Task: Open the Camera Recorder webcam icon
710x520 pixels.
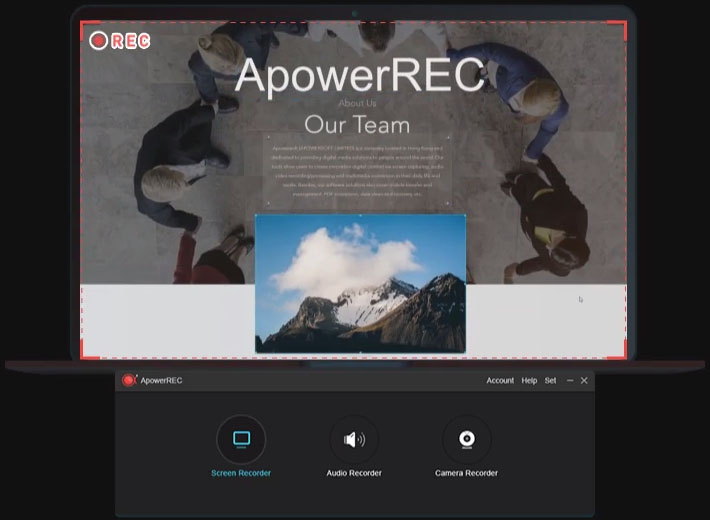Action: [467, 439]
